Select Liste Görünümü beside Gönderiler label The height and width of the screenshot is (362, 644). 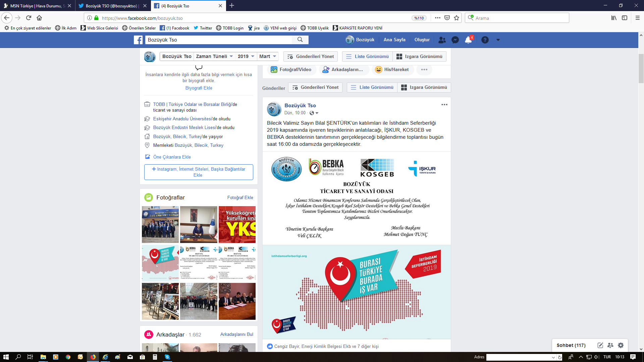(x=372, y=87)
